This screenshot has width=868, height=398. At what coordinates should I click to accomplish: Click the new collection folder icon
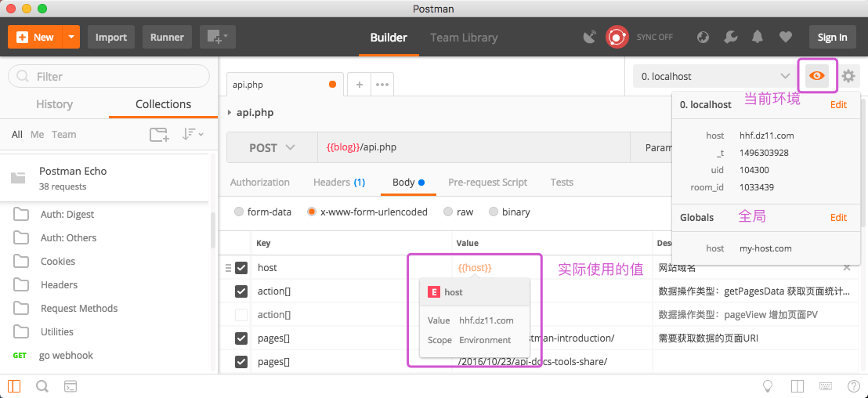[159, 135]
